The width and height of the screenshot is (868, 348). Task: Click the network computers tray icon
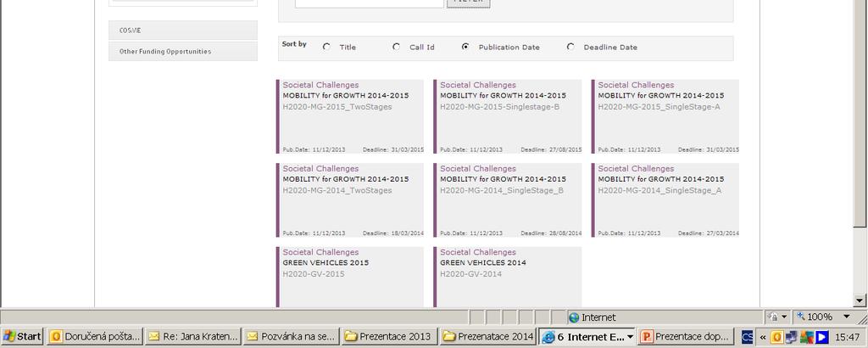(x=792, y=336)
